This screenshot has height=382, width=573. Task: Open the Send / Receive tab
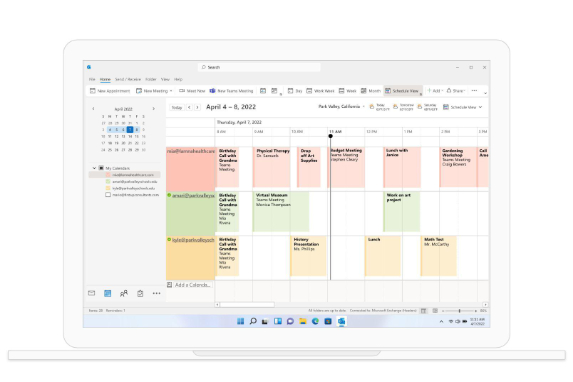pos(128,79)
